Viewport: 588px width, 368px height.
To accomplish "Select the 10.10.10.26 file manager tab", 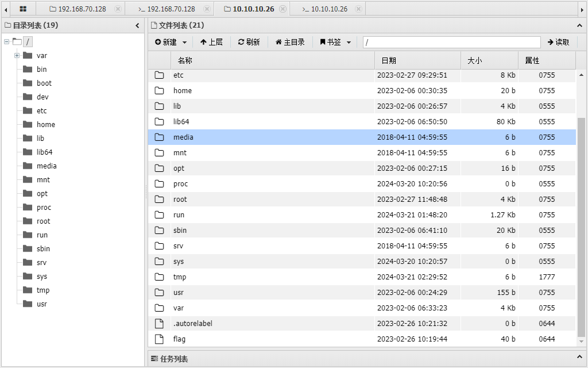I will (x=249, y=9).
